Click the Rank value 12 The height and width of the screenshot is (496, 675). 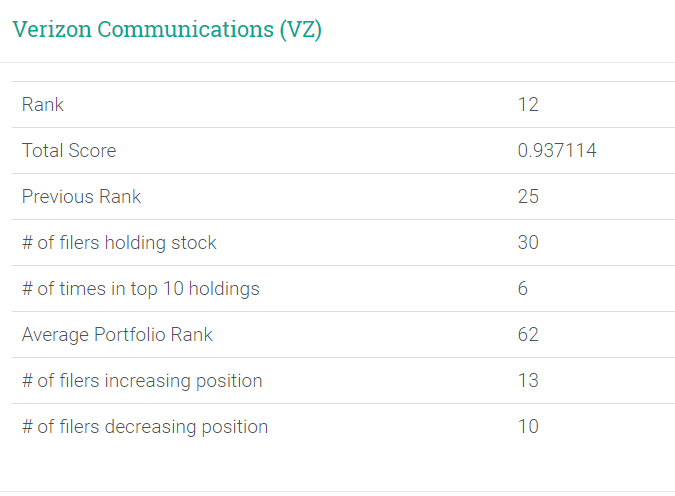(528, 105)
